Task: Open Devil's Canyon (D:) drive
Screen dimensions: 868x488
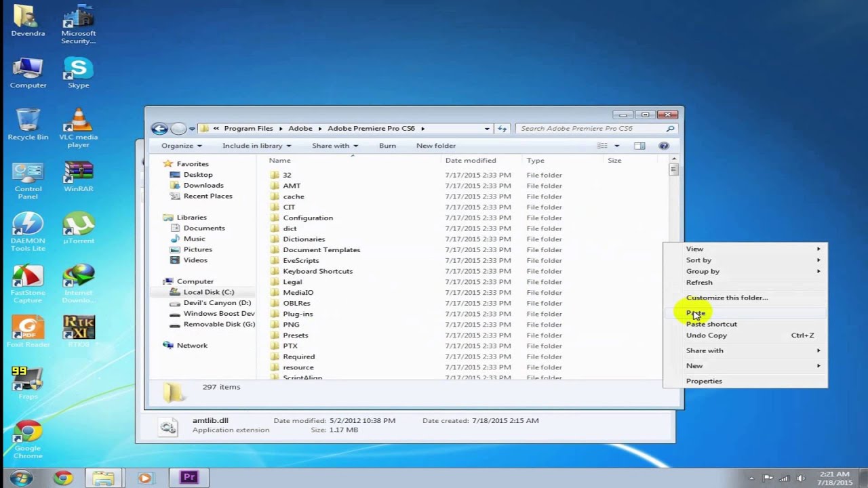Action: click(x=216, y=303)
